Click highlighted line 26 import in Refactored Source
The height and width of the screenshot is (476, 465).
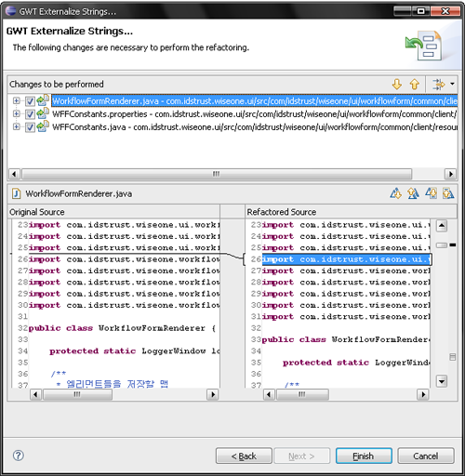347,259
